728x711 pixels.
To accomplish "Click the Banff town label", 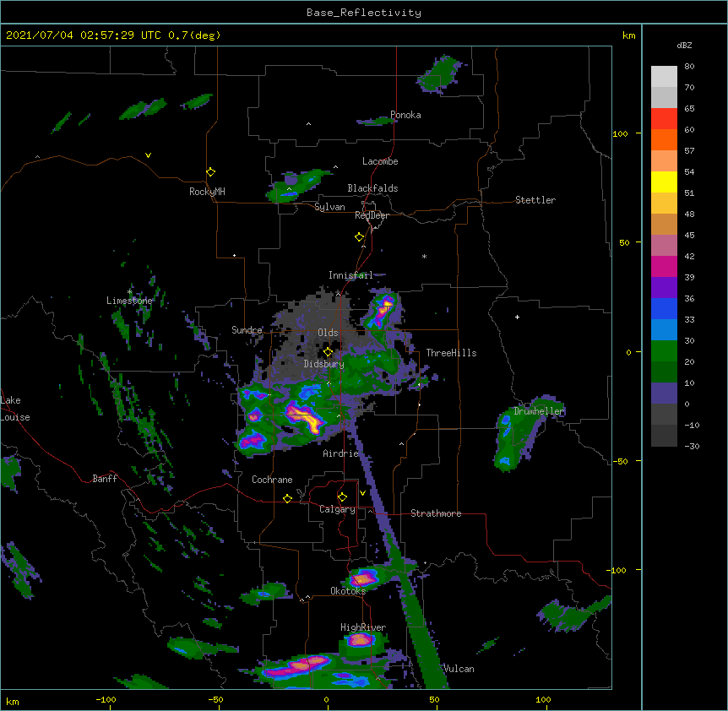I will point(105,479).
